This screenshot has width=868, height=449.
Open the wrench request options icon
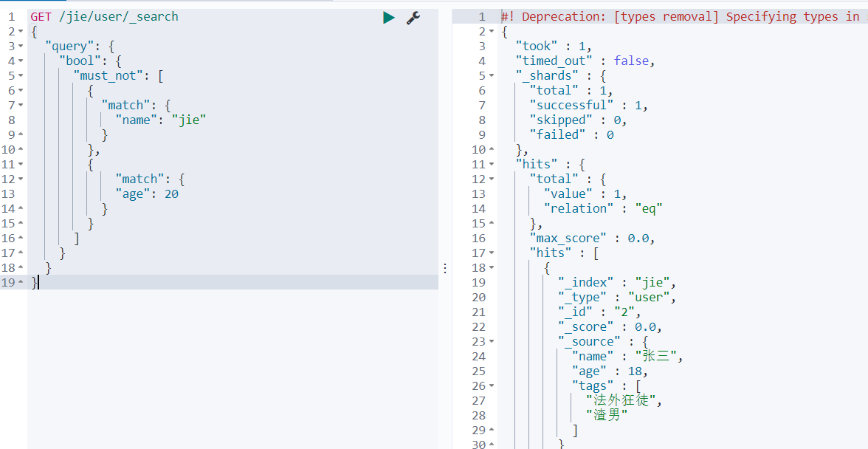coord(413,18)
